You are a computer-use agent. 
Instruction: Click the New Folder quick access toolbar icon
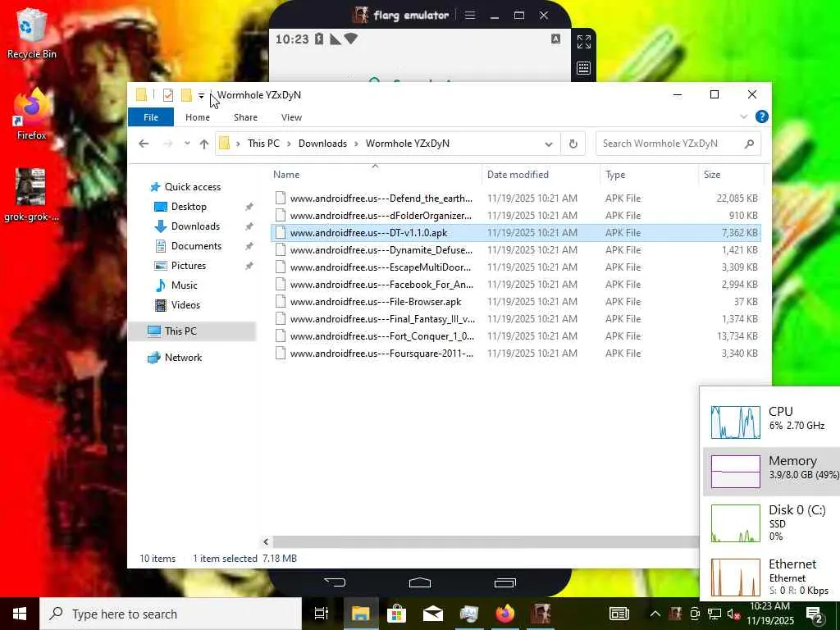(x=186, y=95)
